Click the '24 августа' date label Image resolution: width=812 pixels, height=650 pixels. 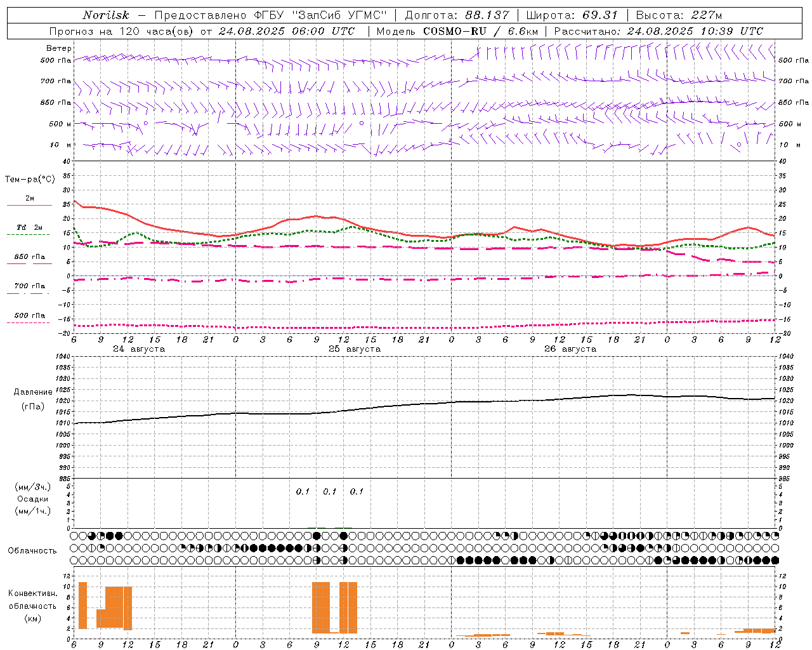click(x=139, y=349)
